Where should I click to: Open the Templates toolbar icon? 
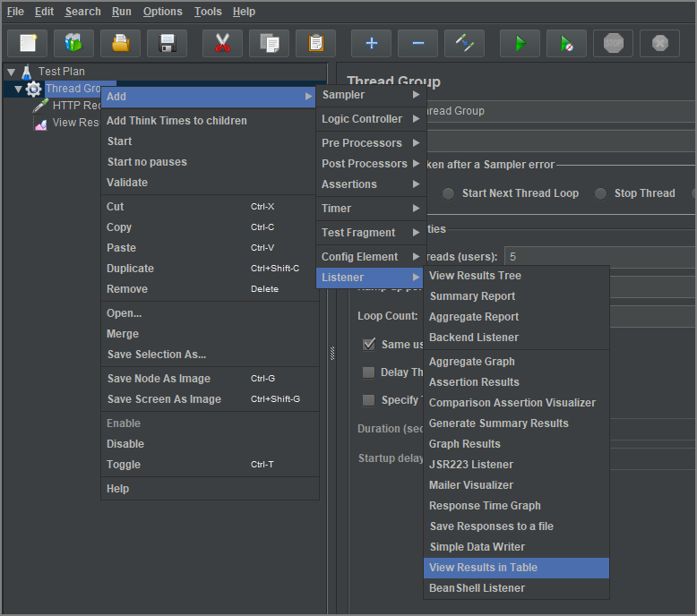pyautogui.click(x=73, y=43)
